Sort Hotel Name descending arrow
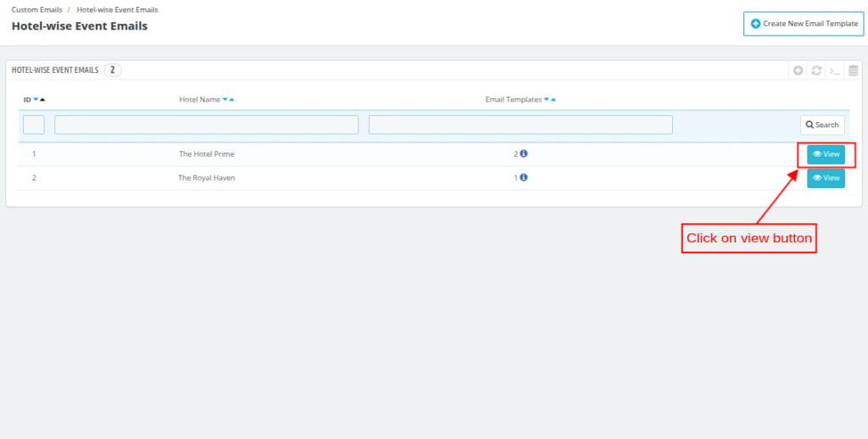The width and height of the screenshot is (868, 439). pos(225,100)
